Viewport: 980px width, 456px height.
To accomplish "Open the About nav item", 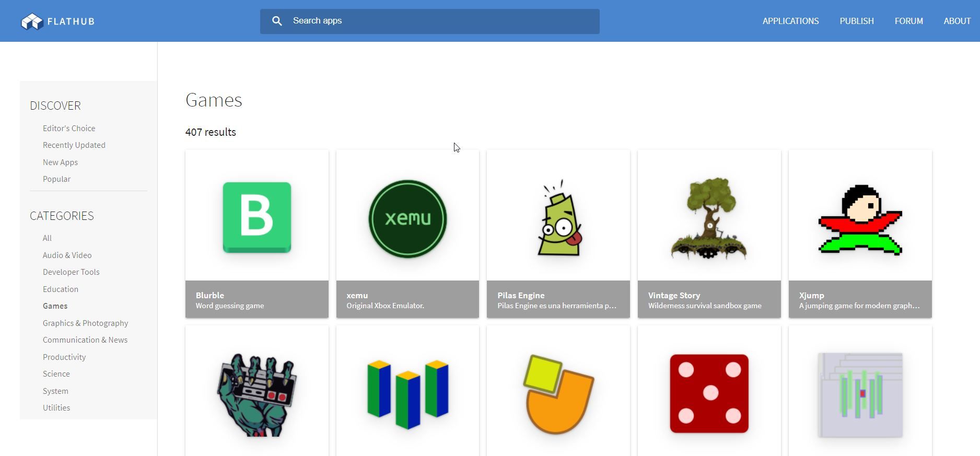I will pyautogui.click(x=957, y=21).
